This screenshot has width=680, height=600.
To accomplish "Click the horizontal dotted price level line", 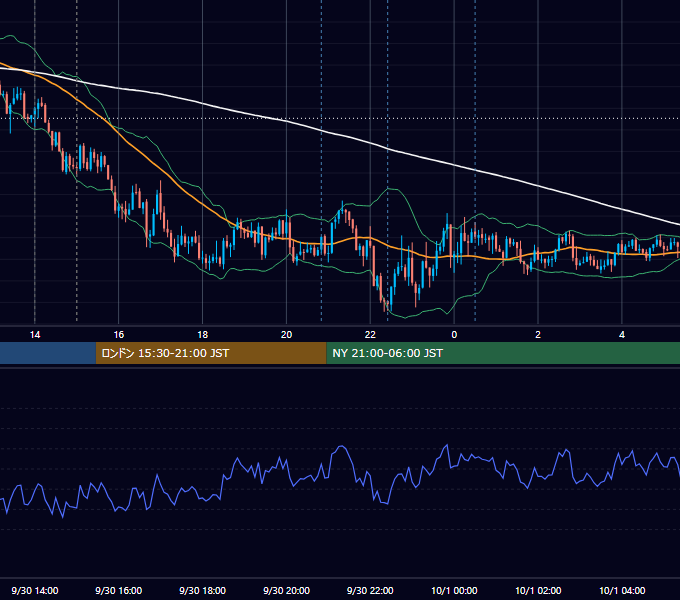I will point(340,118).
